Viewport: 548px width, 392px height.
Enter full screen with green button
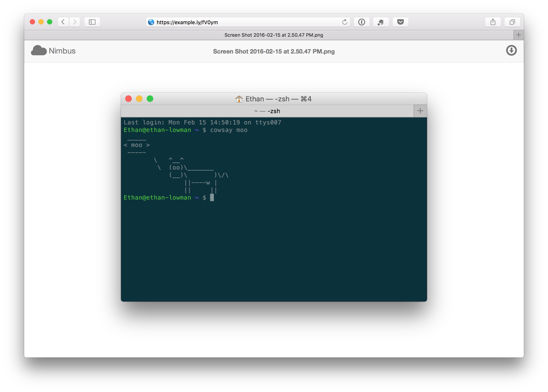click(50, 22)
